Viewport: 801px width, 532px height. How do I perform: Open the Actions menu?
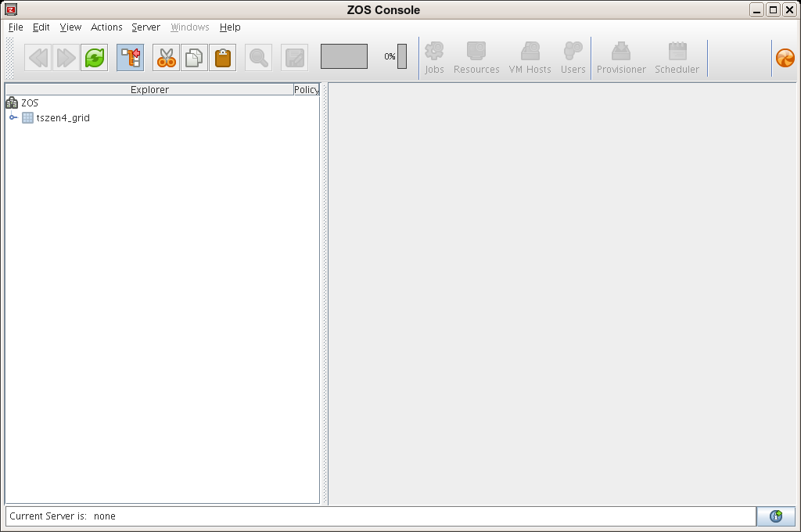point(106,27)
